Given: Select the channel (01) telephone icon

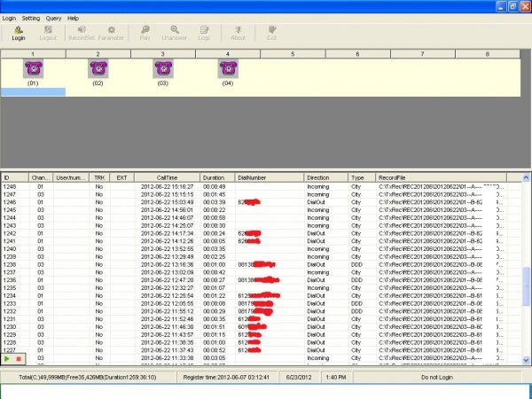Looking at the screenshot, I should pos(33,69).
